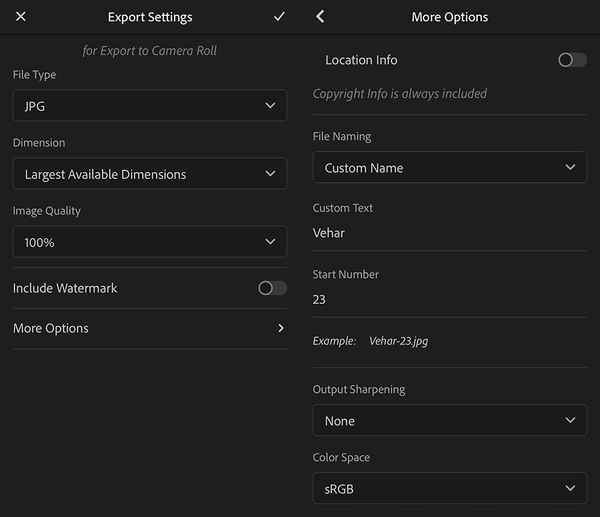Click the Export Settings title
Image resolution: width=600 pixels, height=517 pixels.
point(150,17)
